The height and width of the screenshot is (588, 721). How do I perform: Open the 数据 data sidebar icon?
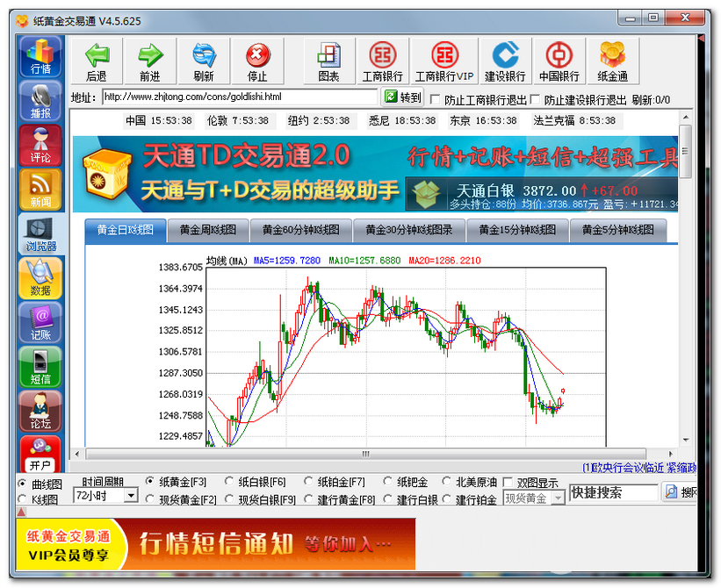[x=40, y=278]
